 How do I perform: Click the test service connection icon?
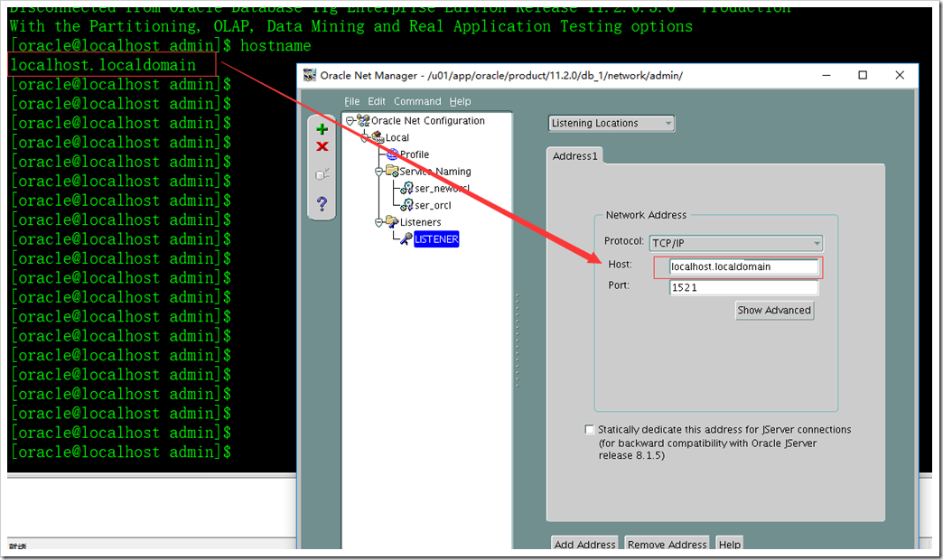pyautogui.click(x=322, y=174)
